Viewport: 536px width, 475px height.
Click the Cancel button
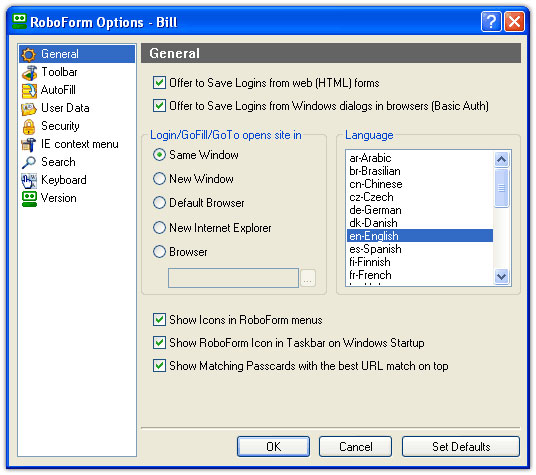pyautogui.click(x=356, y=446)
